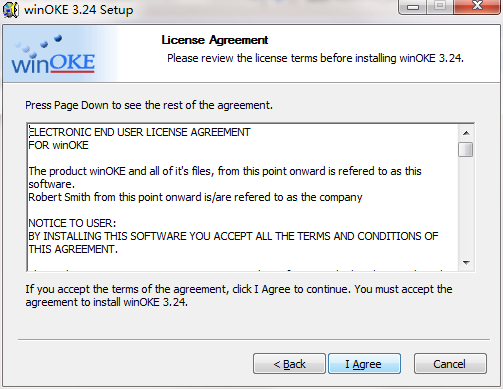Minimize the winOKE Setup window
This screenshot has height=389, width=503.
[x=413, y=7]
